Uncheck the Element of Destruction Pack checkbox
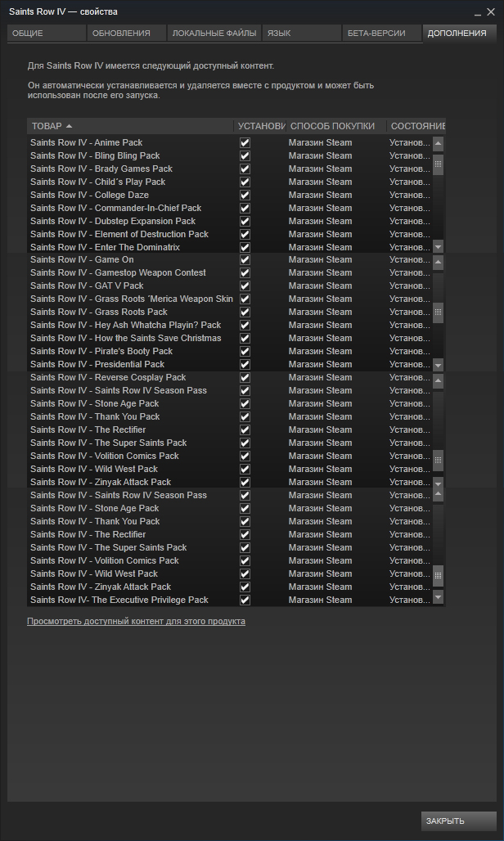This screenshot has width=504, height=841. click(x=245, y=235)
